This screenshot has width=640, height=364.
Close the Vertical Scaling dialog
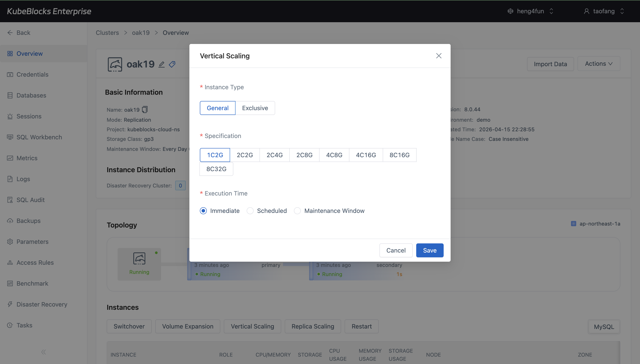(439, 56)
